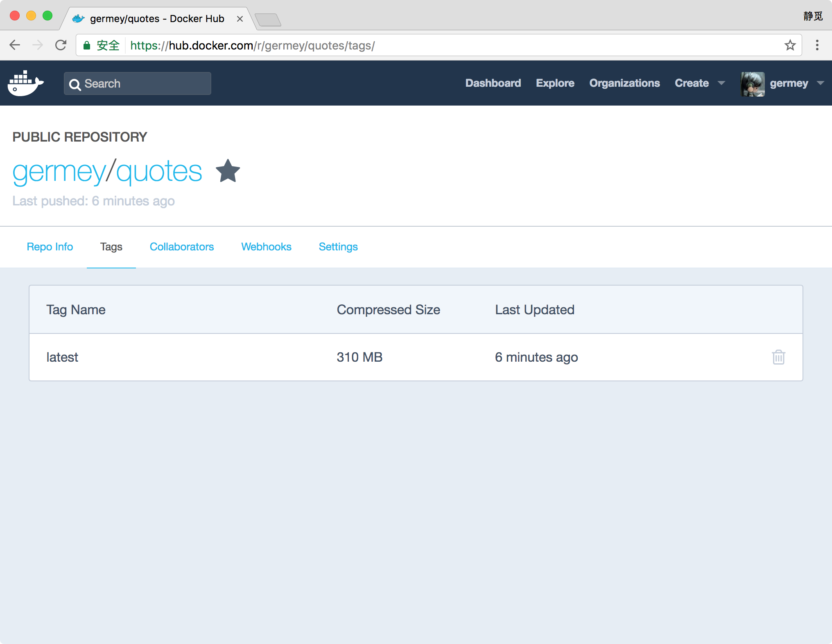
Task: Bookmark this page with the star icon
Action: click(x=790, y=45)
